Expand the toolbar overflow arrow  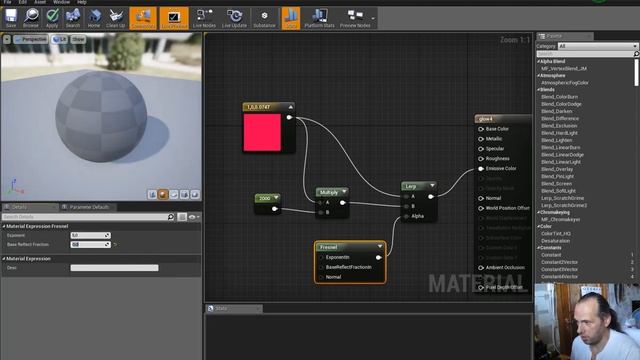pyautogui.click(x=373, y=18)
